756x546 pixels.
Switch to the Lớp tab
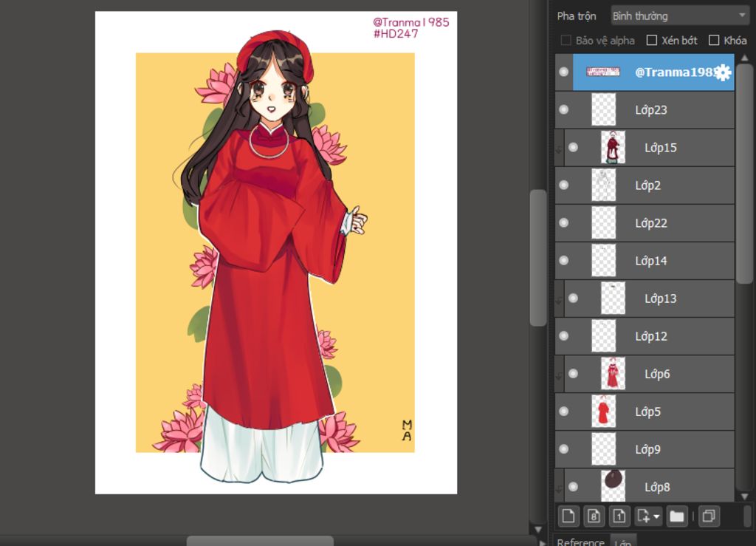tap(623, 541)
